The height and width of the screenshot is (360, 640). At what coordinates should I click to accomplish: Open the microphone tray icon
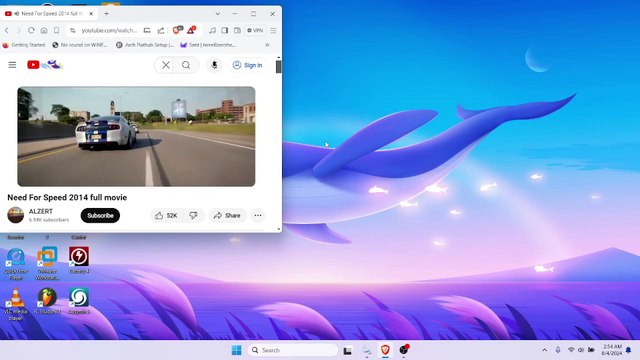coord(558,350)
